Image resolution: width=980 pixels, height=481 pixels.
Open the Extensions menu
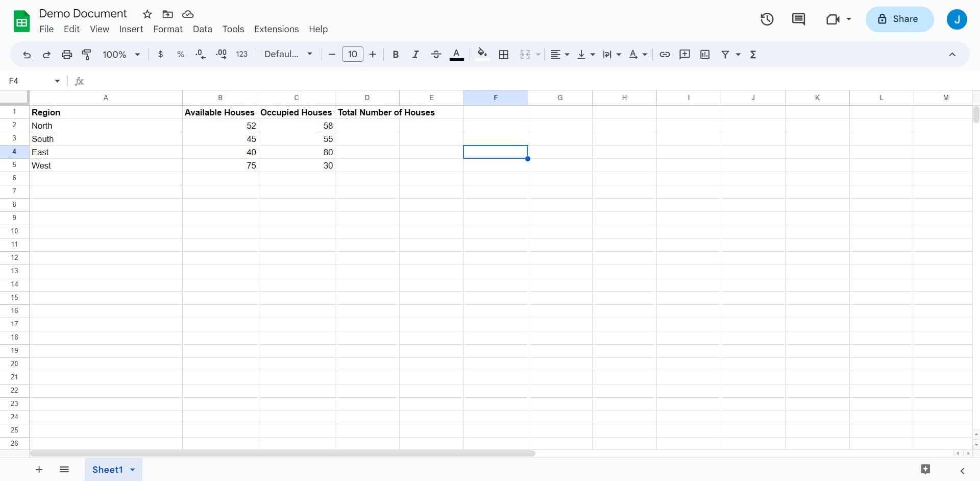276,29
